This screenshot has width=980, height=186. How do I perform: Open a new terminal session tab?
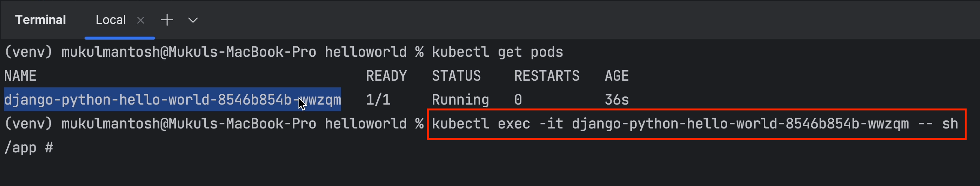[x=167, y=20]
